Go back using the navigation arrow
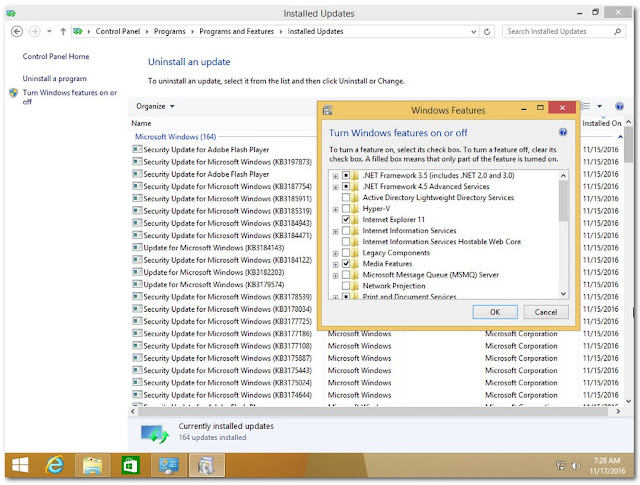 pos(17,31)
